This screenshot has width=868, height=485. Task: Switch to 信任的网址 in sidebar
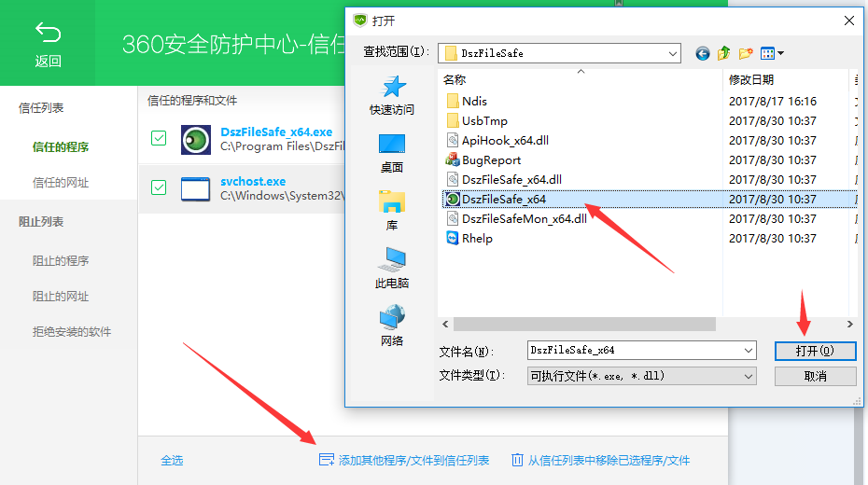tap(61, 183)
